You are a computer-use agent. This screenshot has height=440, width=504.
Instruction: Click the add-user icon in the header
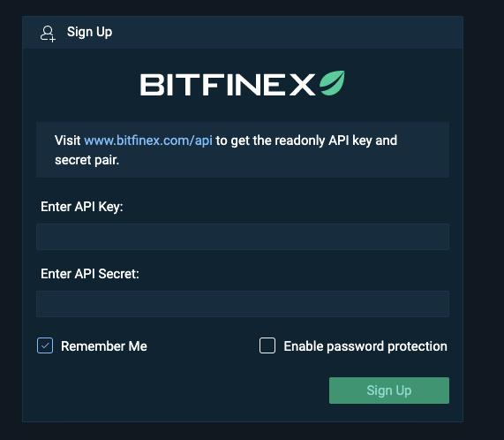pos(48,34)
